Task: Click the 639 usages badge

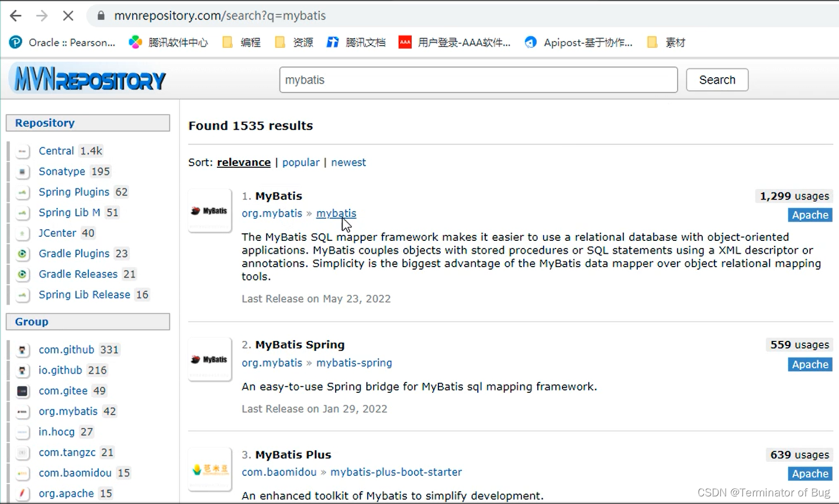Action: (x=799, y=455)
